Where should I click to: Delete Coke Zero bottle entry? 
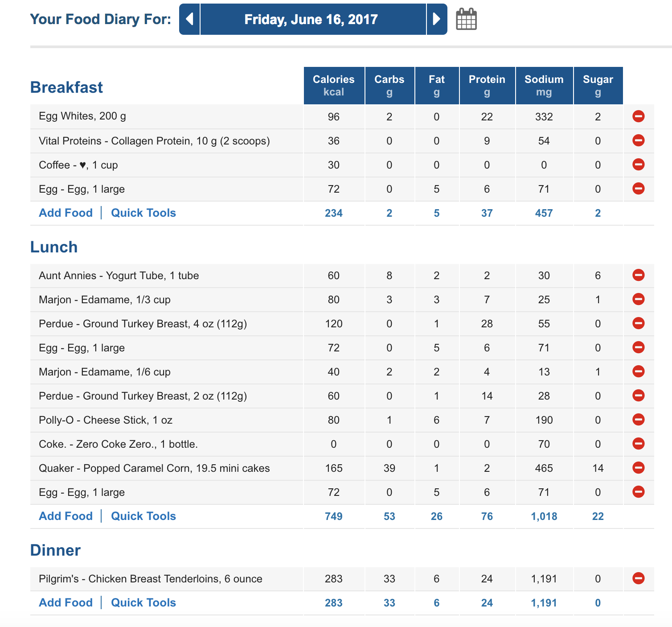coord(638,444)
